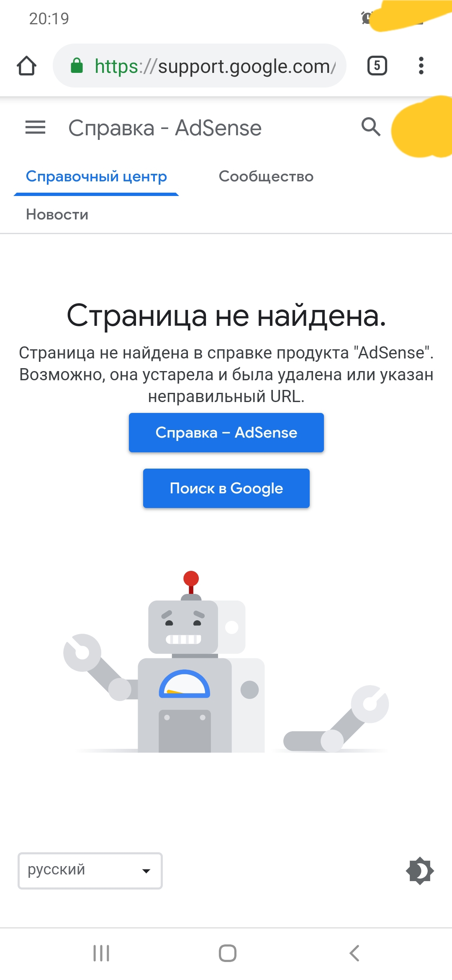Image resolution: width=452 pixels, height=980 pixels.
Task: Tap the browser home icon
Action: 26,66
